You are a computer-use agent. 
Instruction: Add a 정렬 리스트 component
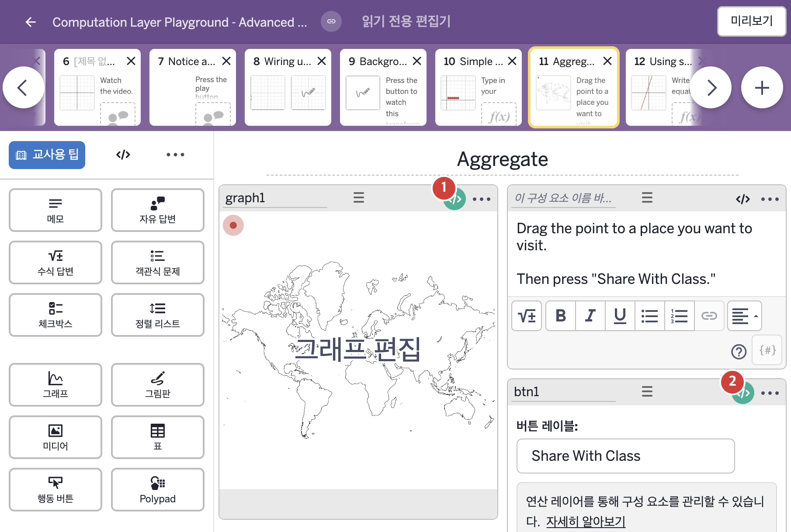tap(158, 315)
